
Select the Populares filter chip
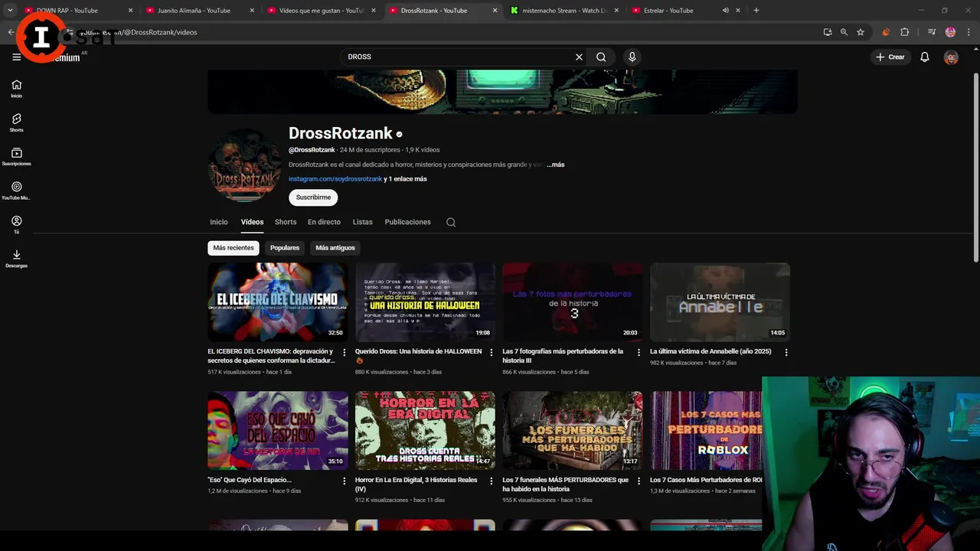point(285,248)
